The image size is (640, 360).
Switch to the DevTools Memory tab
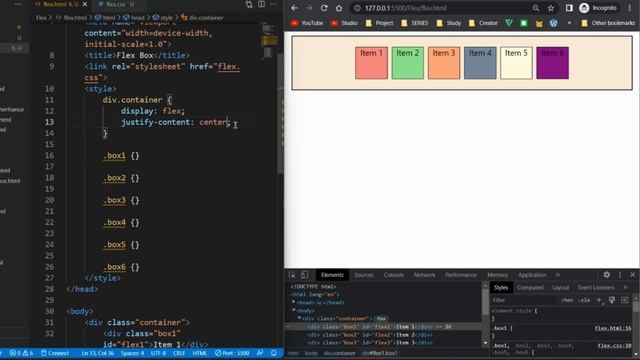tap(498, 275)
